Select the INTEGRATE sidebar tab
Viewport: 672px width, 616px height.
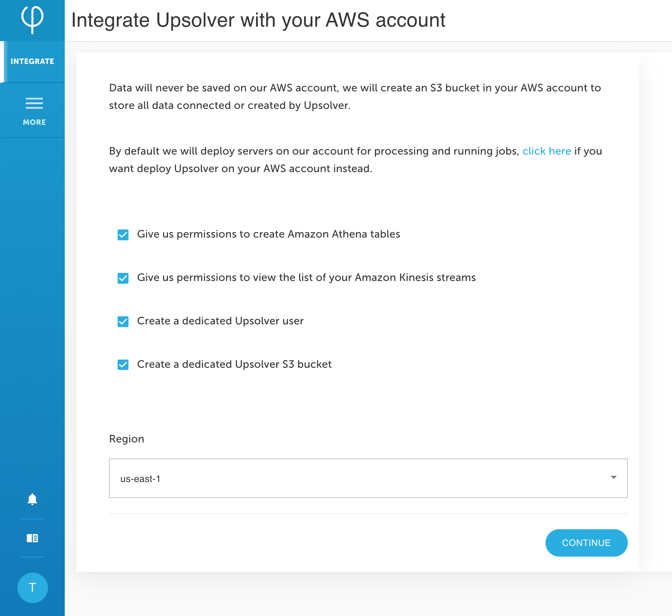point(32,62)
